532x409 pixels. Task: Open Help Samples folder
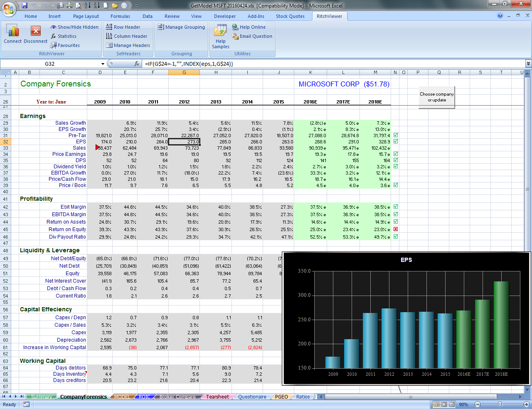[220, 37]
